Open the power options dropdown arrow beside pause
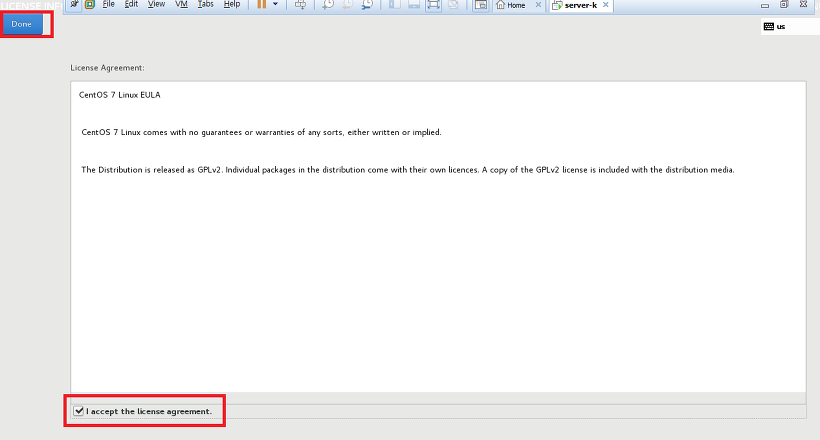This screenshot has height=440, width=820. point(276,4)
